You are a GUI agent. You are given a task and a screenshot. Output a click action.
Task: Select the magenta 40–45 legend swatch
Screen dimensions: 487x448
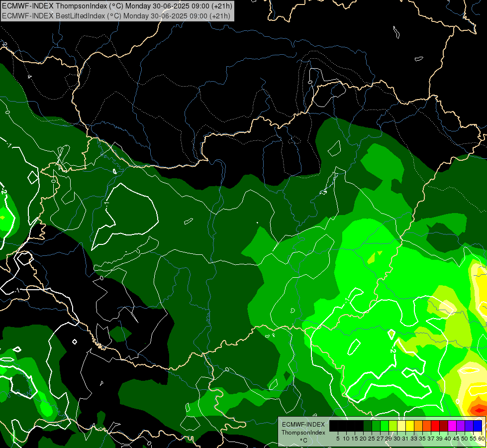[x=452, y=426]
